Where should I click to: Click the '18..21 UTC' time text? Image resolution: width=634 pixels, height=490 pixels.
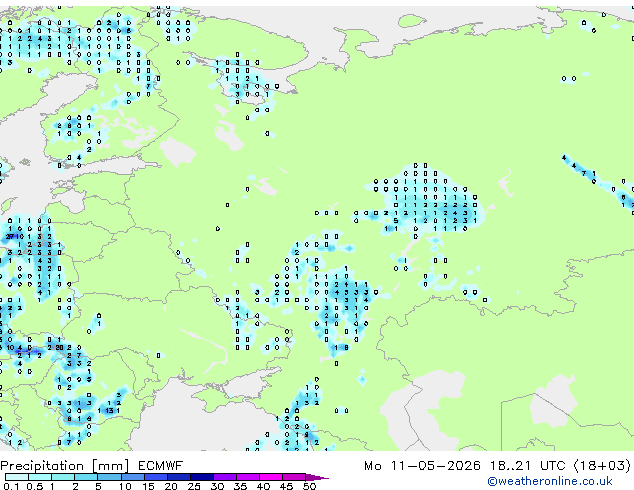(527, 466)
